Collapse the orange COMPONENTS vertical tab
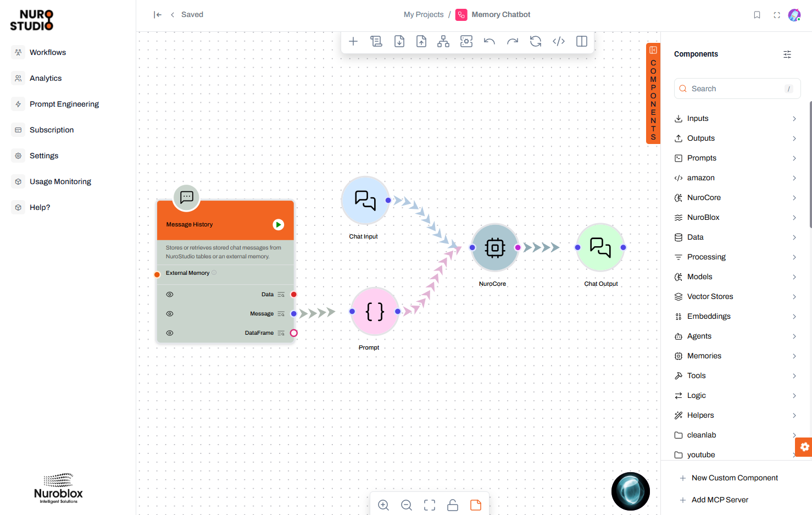This screenshot has width=812, height=515. [653, 93]
